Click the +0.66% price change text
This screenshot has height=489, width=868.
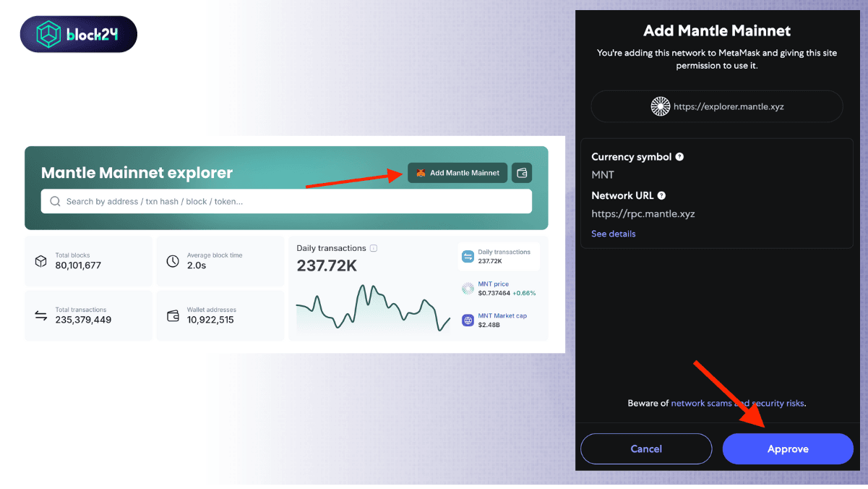tap(525, 293)
